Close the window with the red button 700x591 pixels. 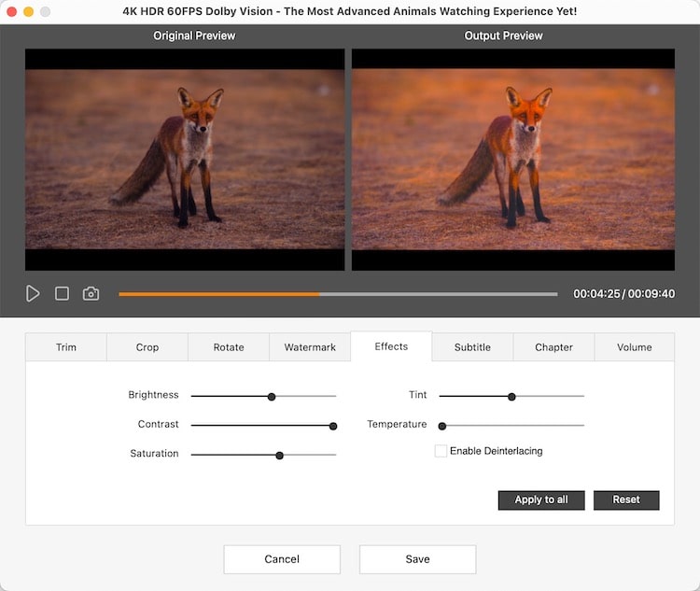pyautogui.click(x=12, y=11)
